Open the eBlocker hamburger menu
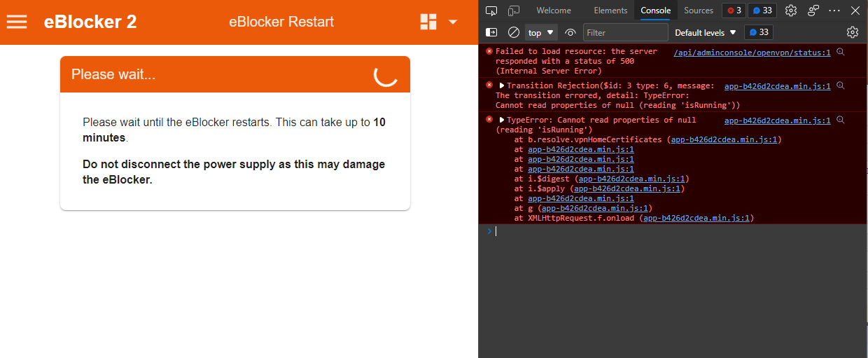Image resolution: width=868 pixels, height=358 pixels. [x=17, y=22]
